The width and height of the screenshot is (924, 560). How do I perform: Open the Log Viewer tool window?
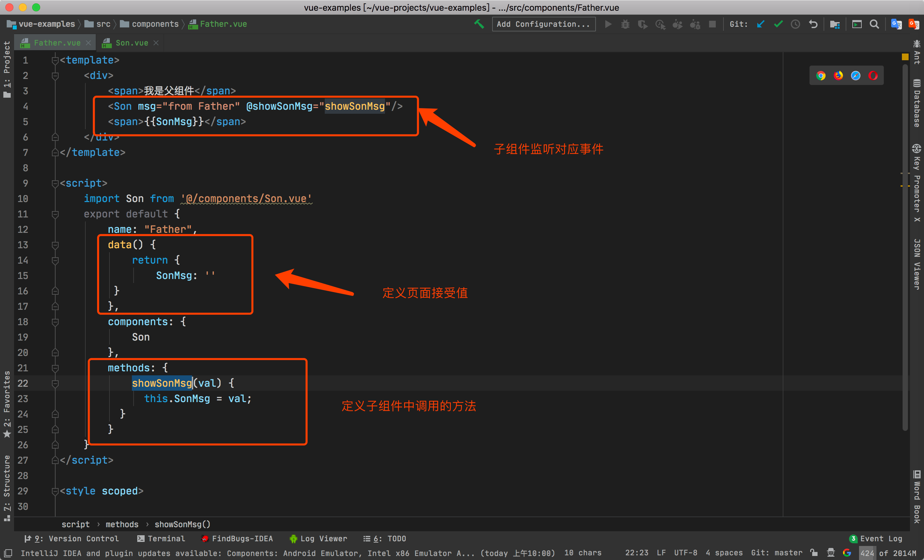(x=318, y=539)
